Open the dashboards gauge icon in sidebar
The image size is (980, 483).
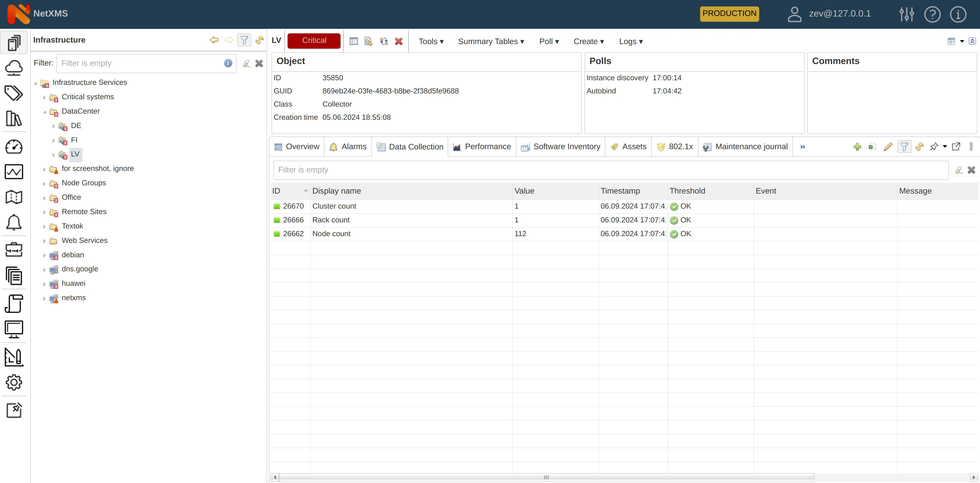pos(14,146)
